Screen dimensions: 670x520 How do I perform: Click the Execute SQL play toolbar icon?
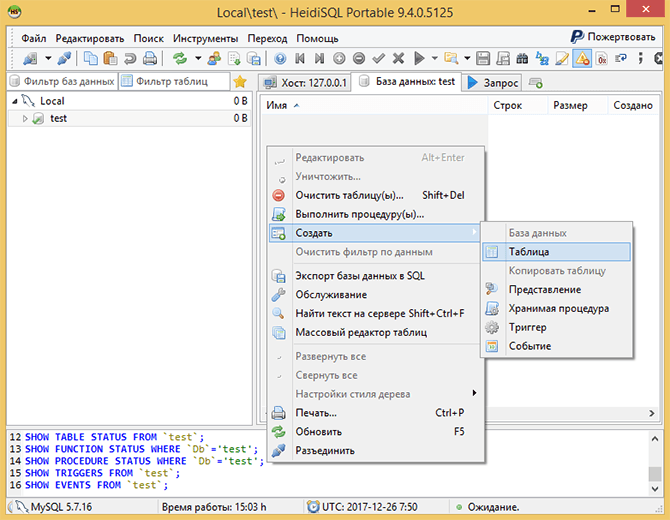pyautogui.click(x=419, y=58)
